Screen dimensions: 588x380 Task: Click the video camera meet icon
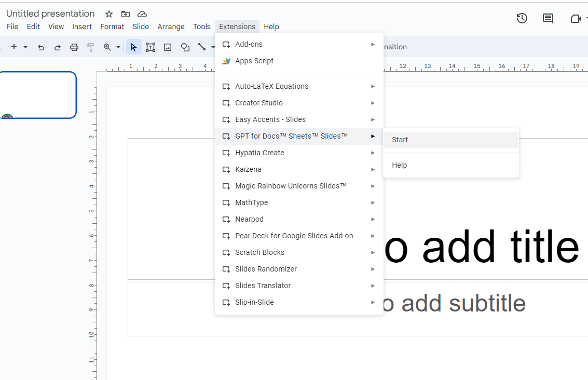click(576, 19)
